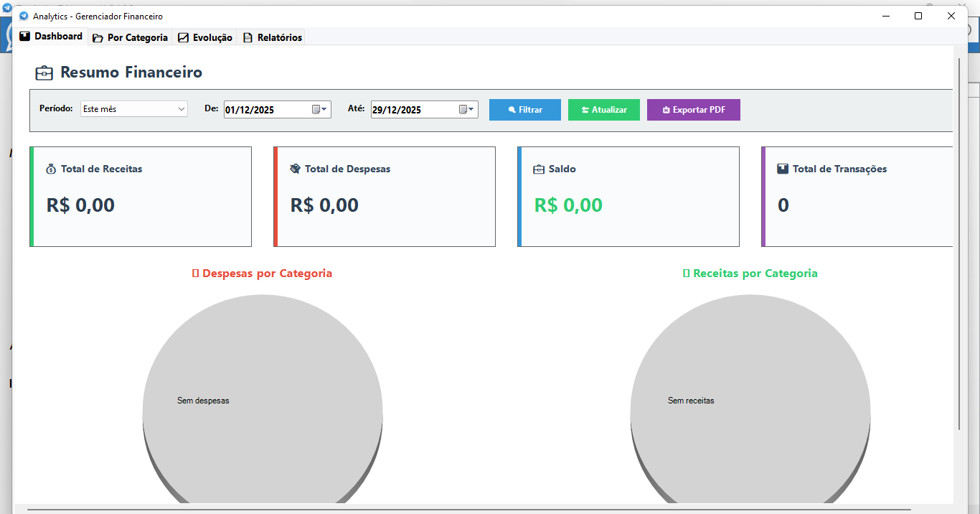
Task: Go to the Relatórios tab
Action: pyautogui.click(x=273, y=37)
